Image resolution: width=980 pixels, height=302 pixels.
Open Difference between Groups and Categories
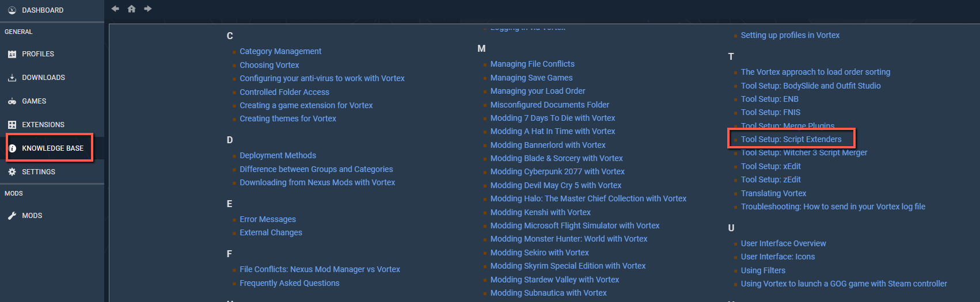click(x=316, y=169)
